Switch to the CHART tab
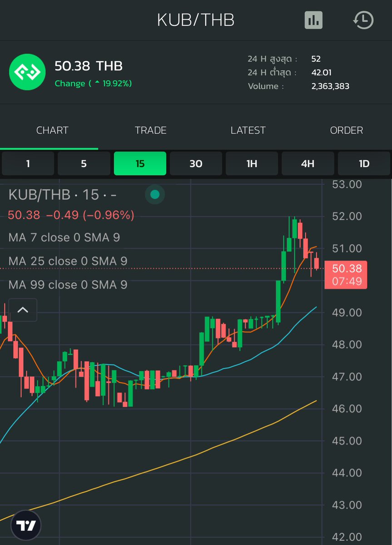Screen dimensions: 392x545 click(x=52, y=130)
